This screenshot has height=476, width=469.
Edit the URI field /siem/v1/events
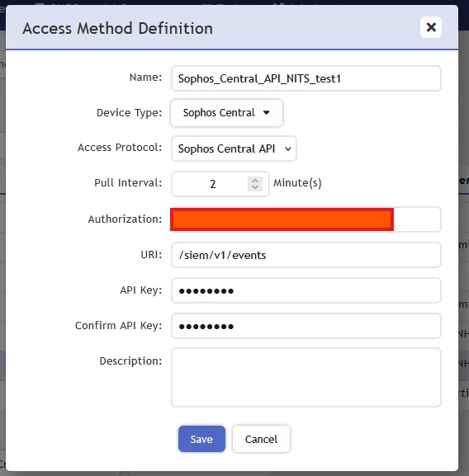tap(306, 255)
